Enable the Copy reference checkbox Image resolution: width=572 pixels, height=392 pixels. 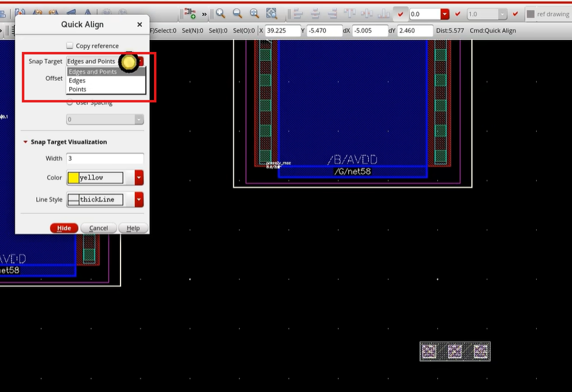(70, 45)
